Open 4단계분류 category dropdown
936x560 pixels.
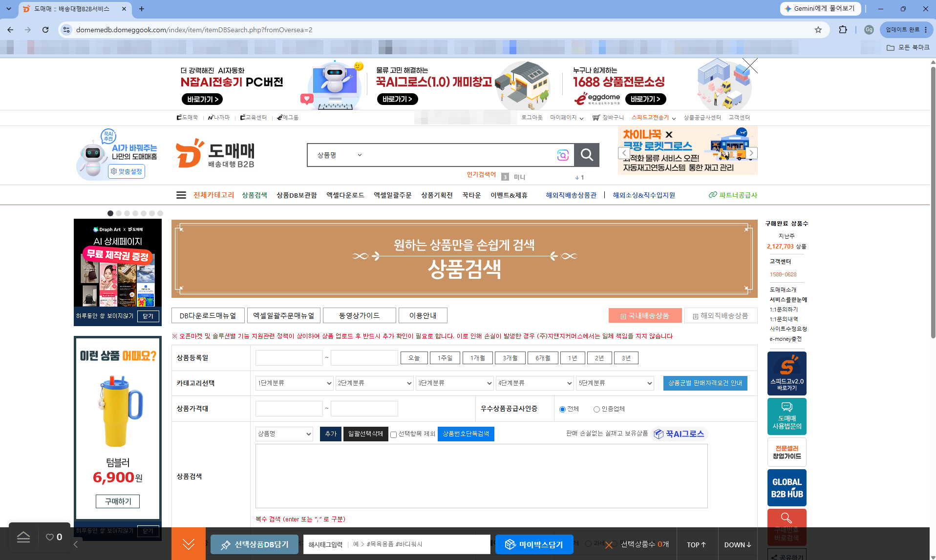pos(535,383)
